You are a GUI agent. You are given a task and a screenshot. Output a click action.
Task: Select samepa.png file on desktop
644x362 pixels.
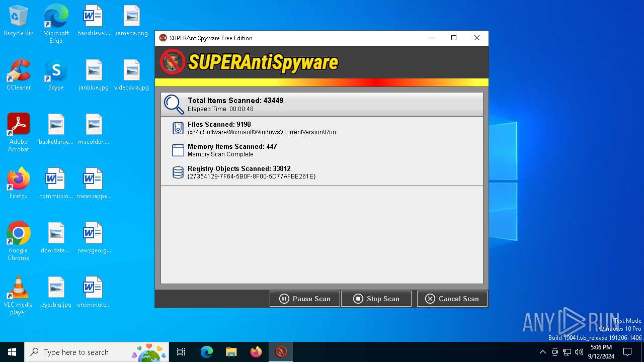pos(131,21)
